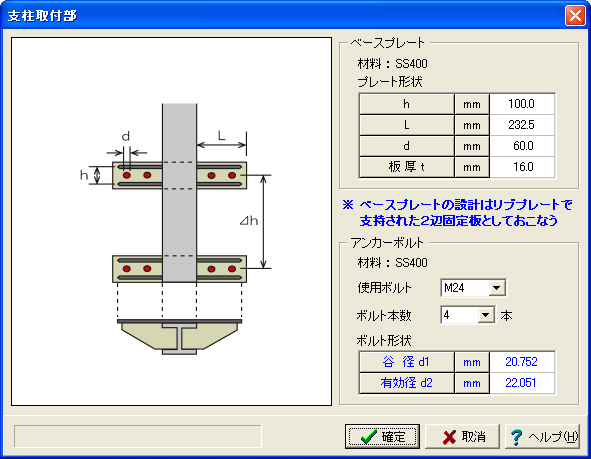Cancel with the 取消 button
The width and height of the screenshot is (591, 459).
pyautogui.click(x=462, y=436)
